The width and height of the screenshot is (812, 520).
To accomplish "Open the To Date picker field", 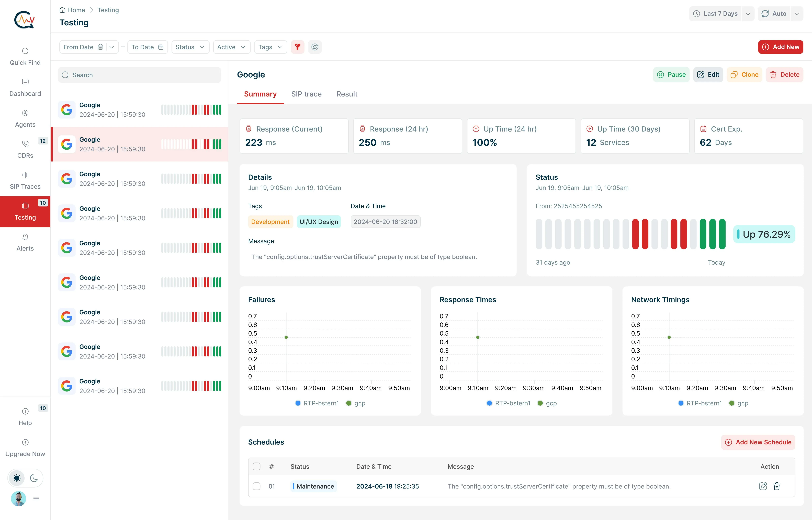I will coord(147,47).
